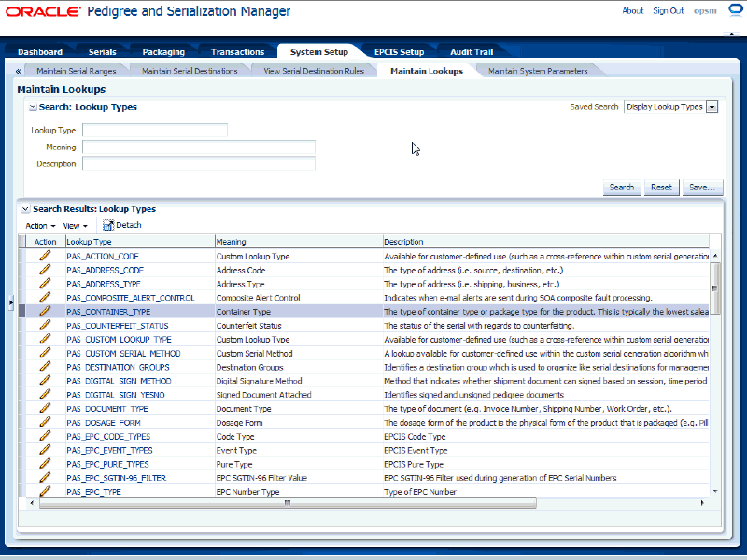Click the 'Digital Signature Method' meaning cell
747x560 pixels.
299,381
